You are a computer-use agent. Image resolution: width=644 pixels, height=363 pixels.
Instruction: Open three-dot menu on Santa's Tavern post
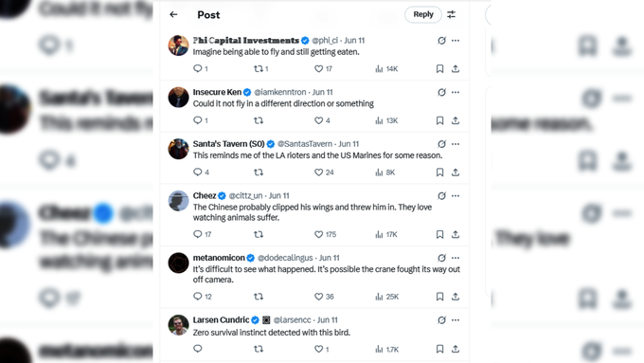[x=456, y=144]
